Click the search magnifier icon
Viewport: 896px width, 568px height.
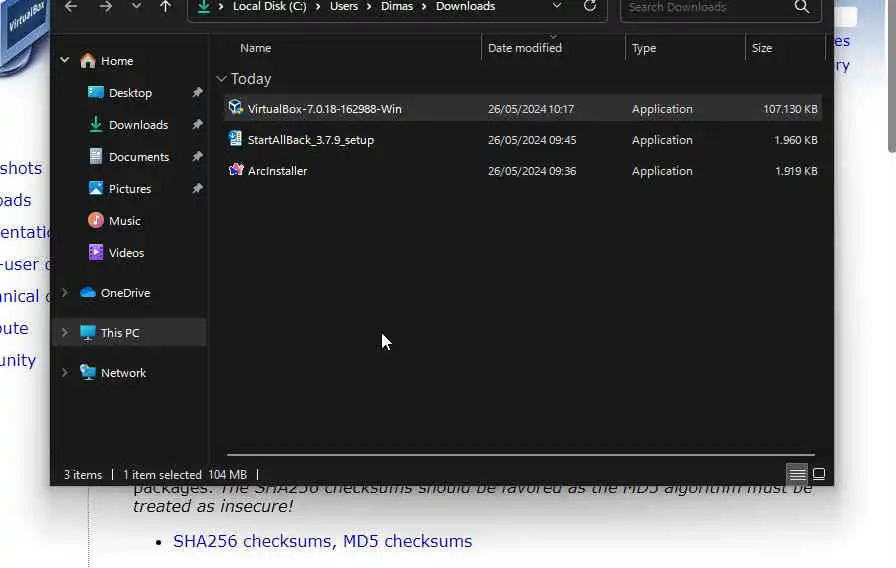(802, 7)
